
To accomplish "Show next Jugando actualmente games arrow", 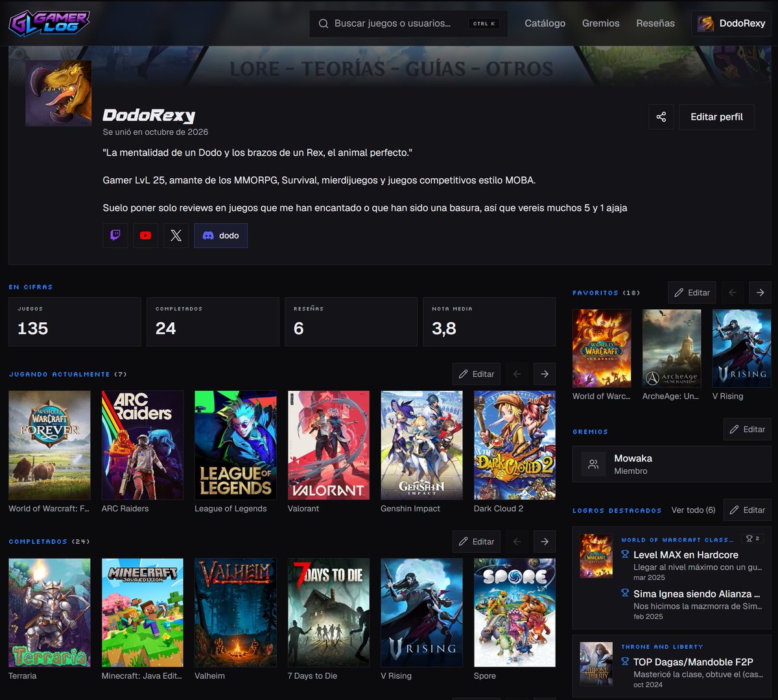I will [545, 374].
